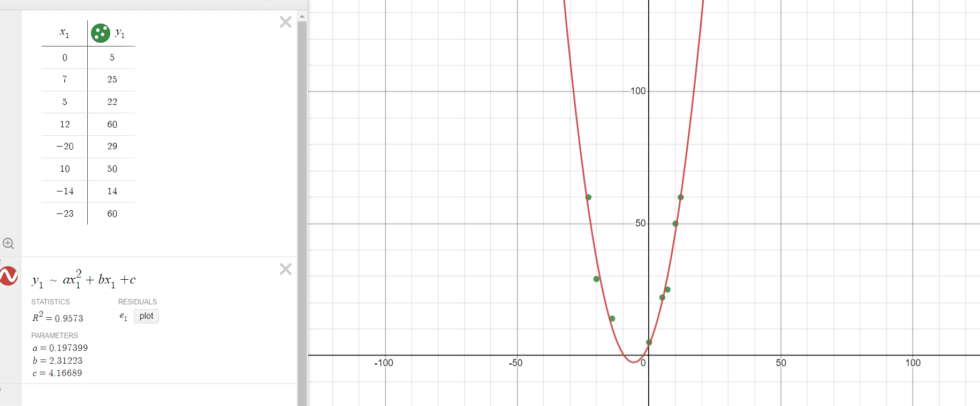Click the x-axis label -100
This screenshot has height=406, width=980.
coord(383,363)
